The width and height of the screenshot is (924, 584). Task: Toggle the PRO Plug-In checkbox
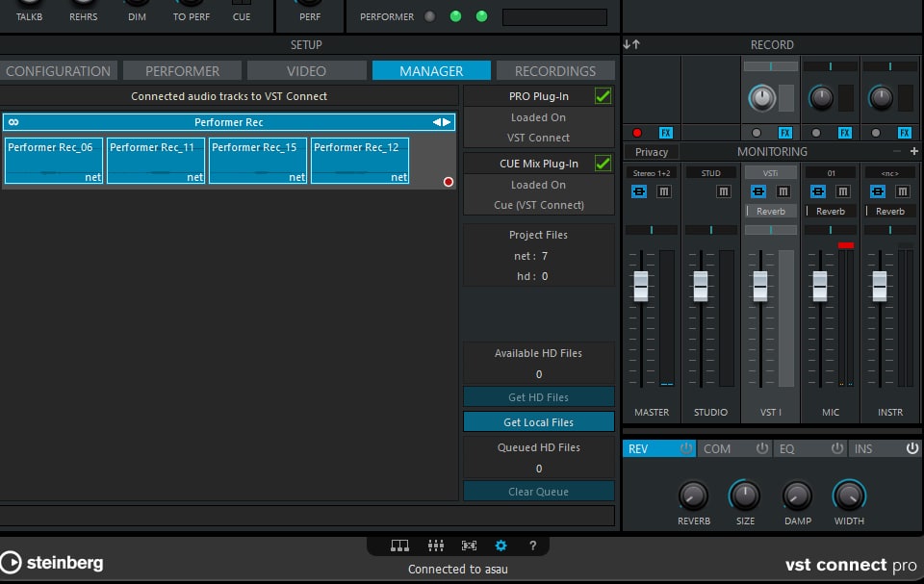pyautogui.click(x=603, y=95)
